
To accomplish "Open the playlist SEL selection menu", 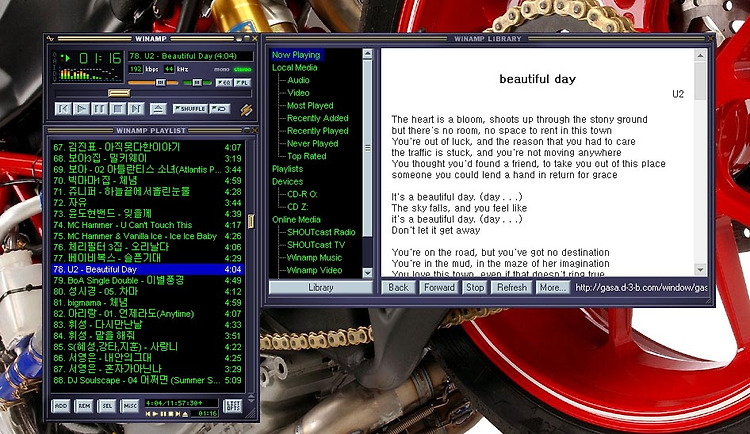I will coord(107,406).
